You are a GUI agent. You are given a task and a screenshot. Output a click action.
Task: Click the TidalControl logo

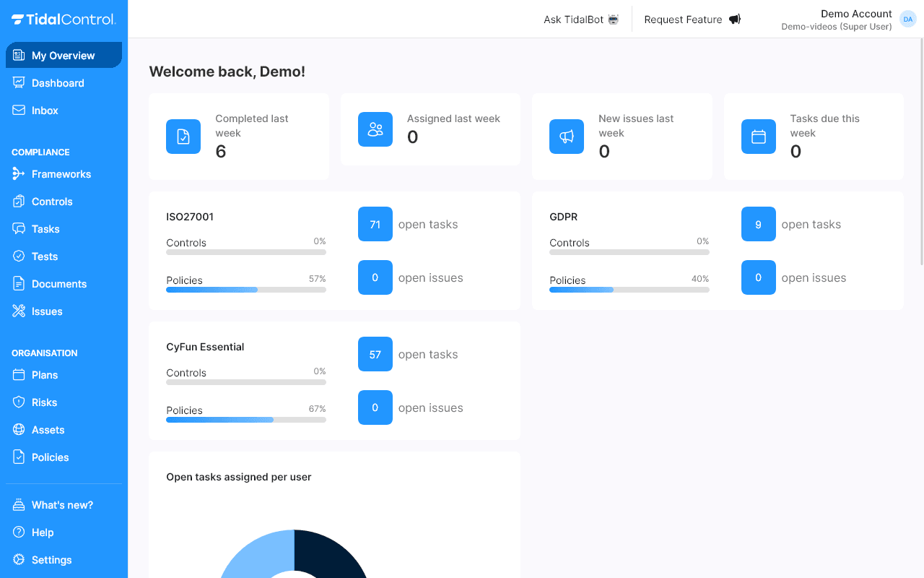63,20
